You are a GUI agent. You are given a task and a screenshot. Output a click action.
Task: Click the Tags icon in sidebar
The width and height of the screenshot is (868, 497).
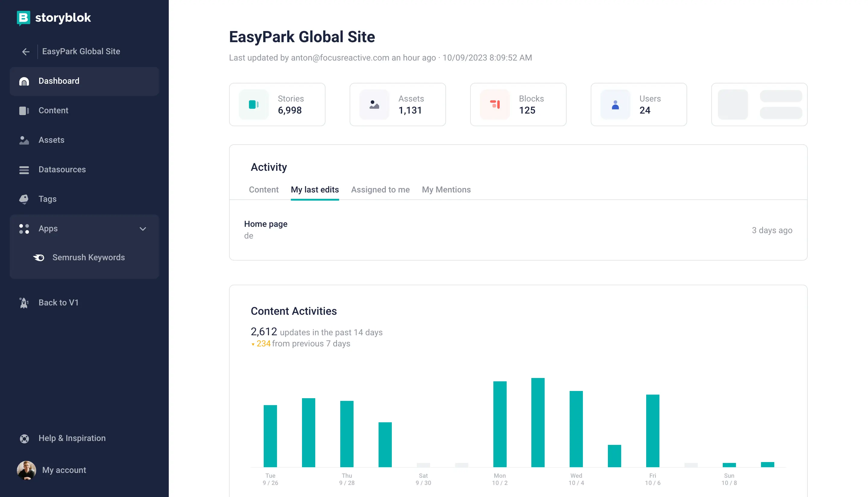click(x=24, y=199)
